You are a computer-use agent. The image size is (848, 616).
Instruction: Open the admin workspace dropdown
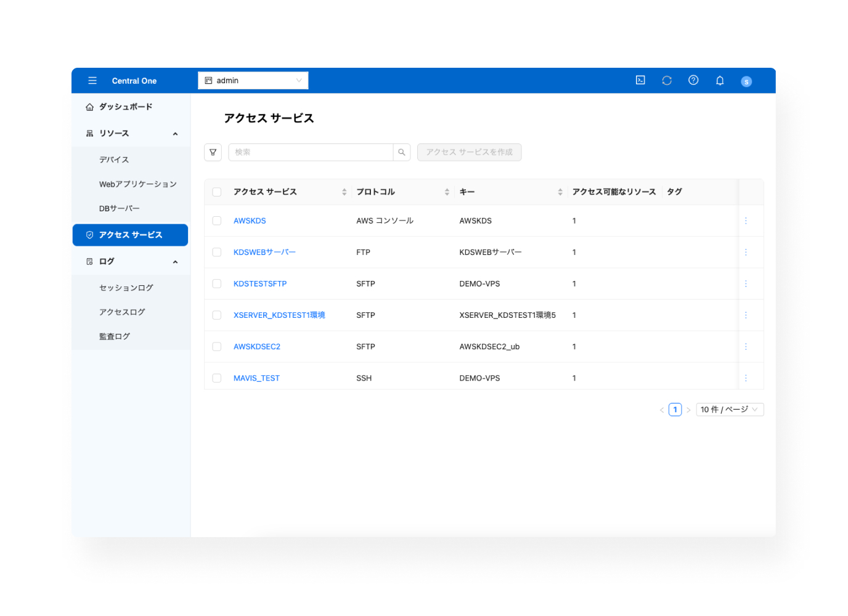[x=253, y=81]
